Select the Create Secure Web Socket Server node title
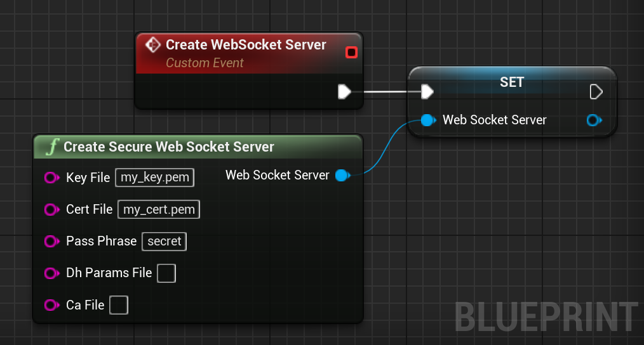Screen dimensions: 644x345 click(169, 147)
